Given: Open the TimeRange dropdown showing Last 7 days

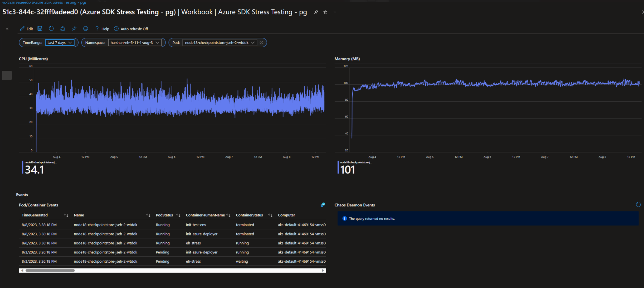Looking at the screenshot, I should coord(60,42).
